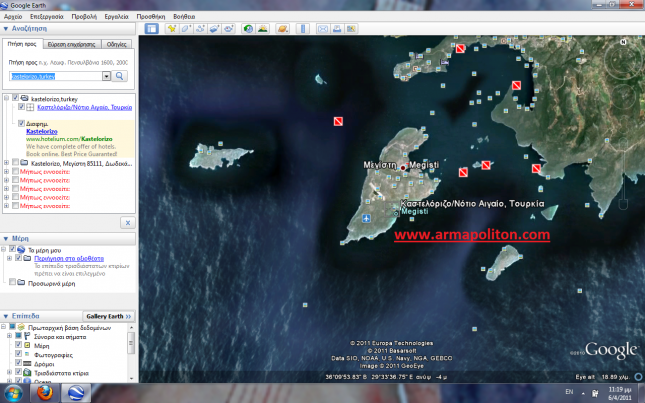Toggle the sidebar visibility button
The width and height of the screenshot is (645, 403).
[x=151, y=28]
